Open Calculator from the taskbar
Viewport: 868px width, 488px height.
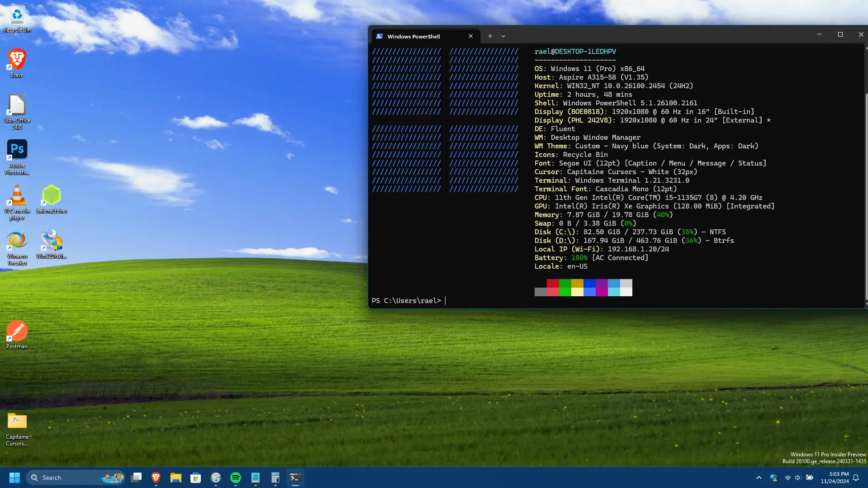click(275, 478)
